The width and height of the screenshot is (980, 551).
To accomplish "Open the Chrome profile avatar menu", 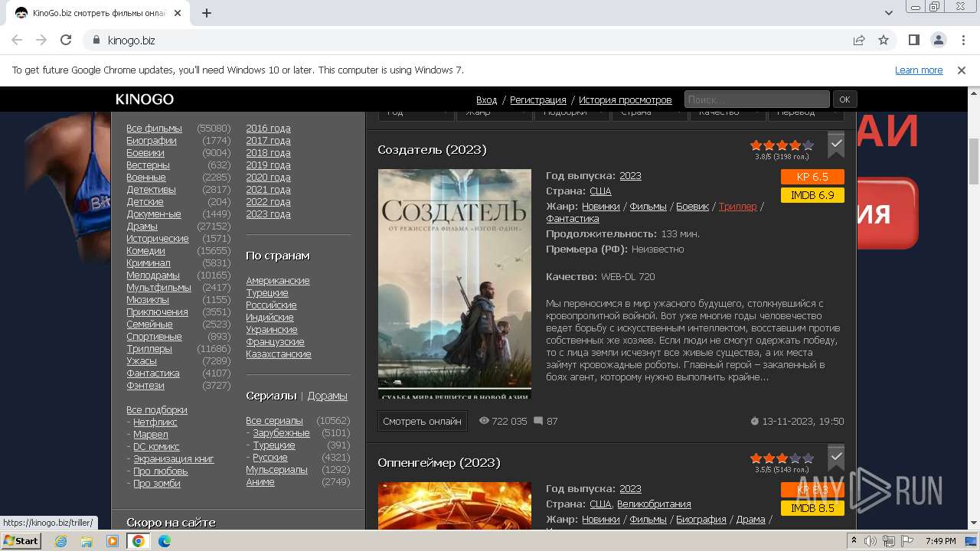I will coord(938,40).
